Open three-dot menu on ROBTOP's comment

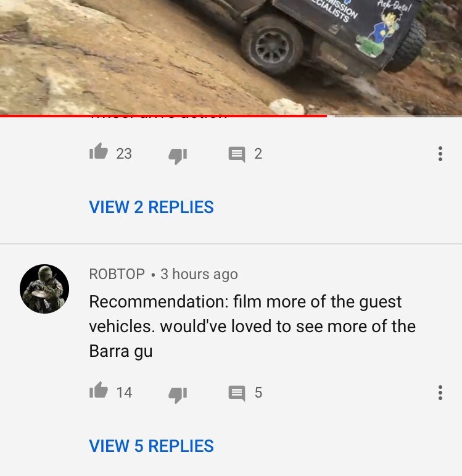point(440,393)
